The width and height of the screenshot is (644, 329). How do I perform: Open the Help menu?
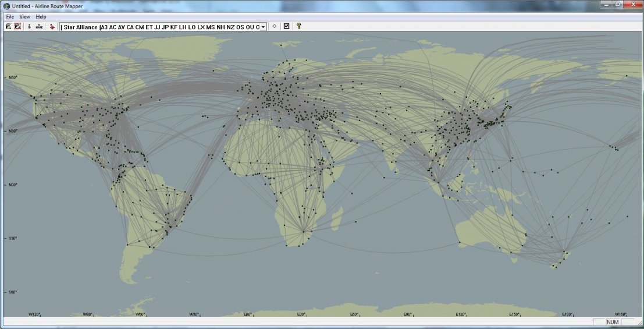41,17
